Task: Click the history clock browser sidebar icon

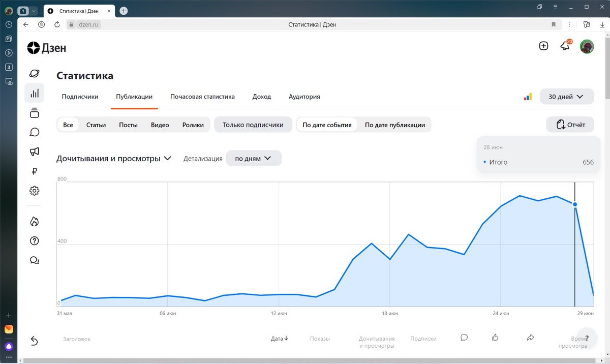Action: point(9,24)
